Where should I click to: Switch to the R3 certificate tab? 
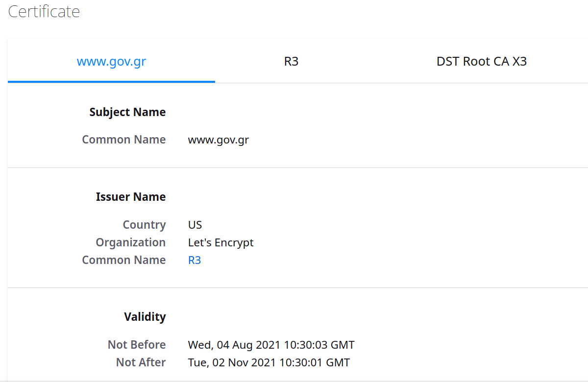[x=291, y=62]
